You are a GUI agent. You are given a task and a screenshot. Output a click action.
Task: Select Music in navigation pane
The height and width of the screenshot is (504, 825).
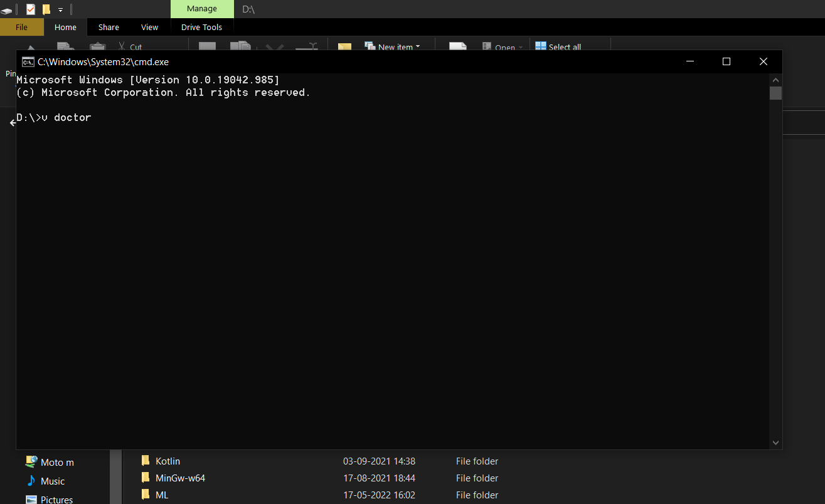pos(53,481)
